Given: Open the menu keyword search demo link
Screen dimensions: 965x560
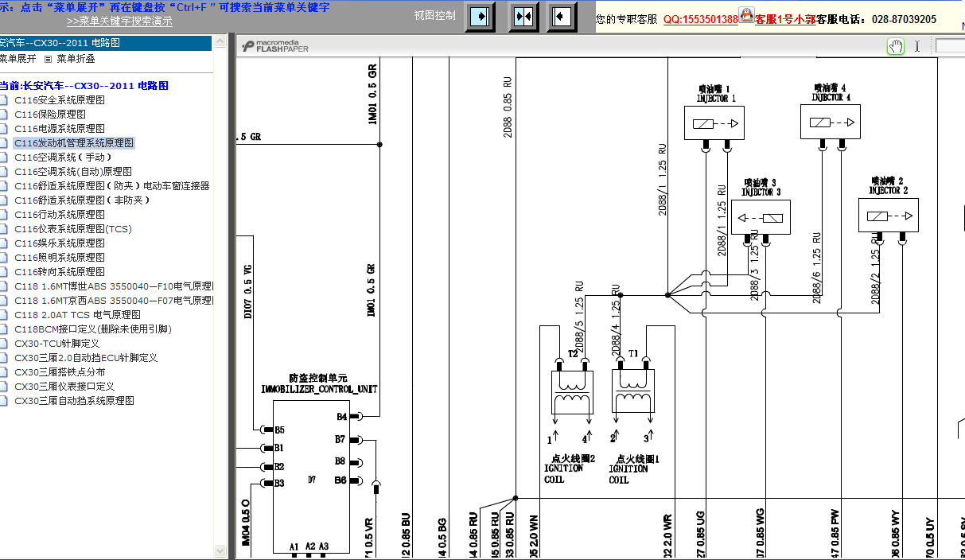Looking at the screenshot, I should click(119, 21).
